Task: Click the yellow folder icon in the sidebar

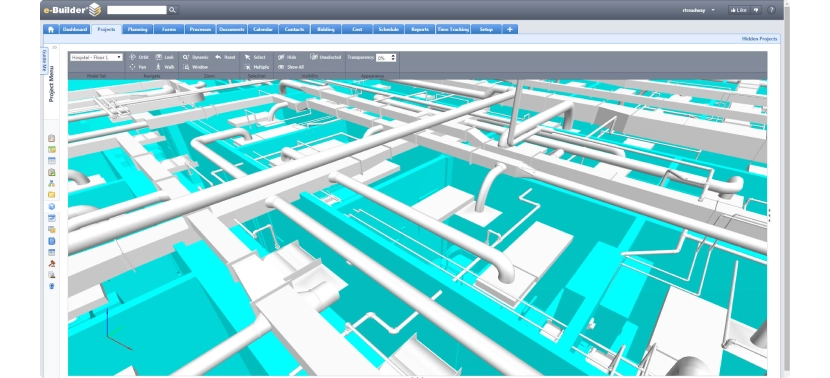Action: point(51,195)
